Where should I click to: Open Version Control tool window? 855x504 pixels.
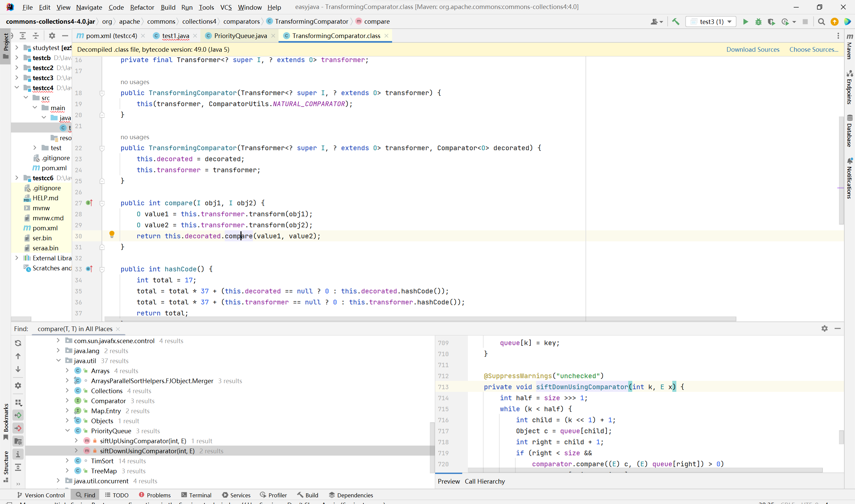pyautogui.click(x=41, y=495)
